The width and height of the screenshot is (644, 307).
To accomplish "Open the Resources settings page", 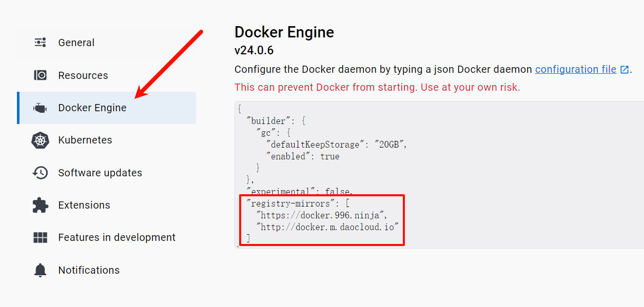I will (x=82, y=75).
